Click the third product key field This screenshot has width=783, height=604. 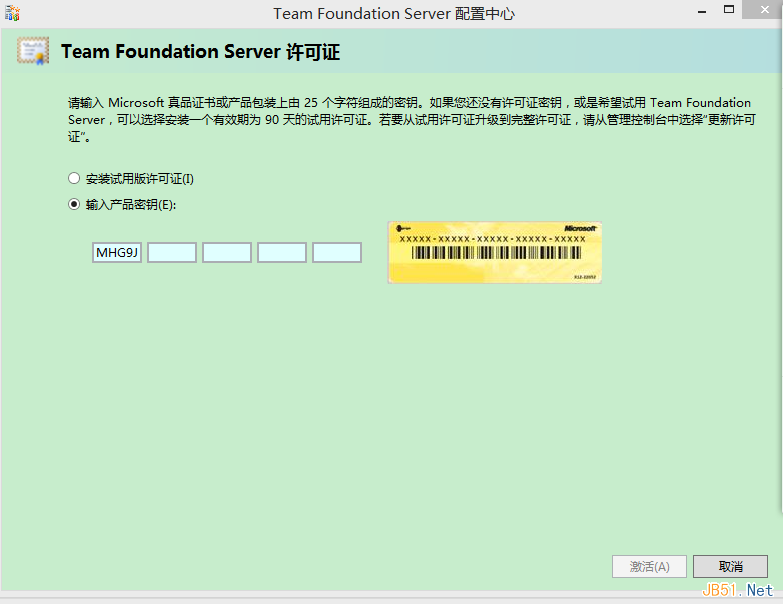point(227,253)
